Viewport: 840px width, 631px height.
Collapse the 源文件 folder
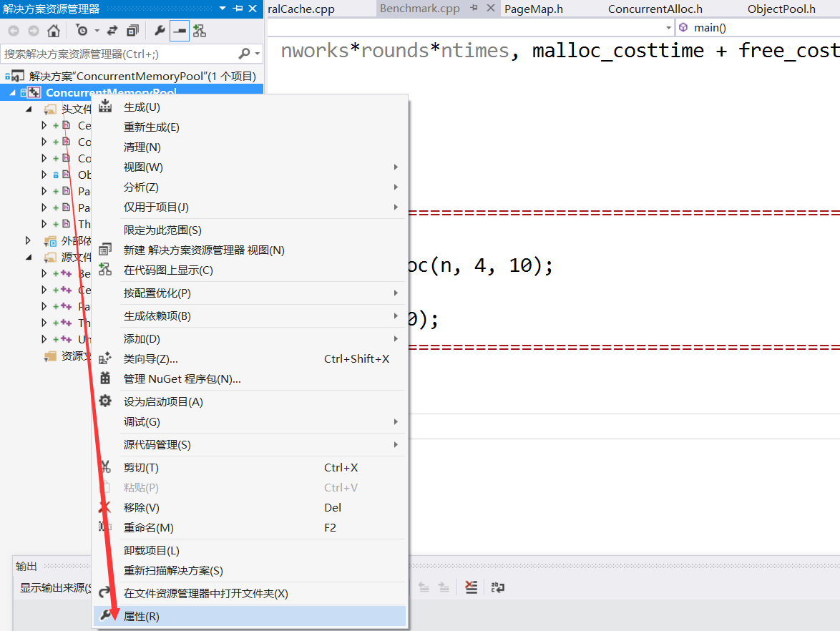[x=29, y=257]
